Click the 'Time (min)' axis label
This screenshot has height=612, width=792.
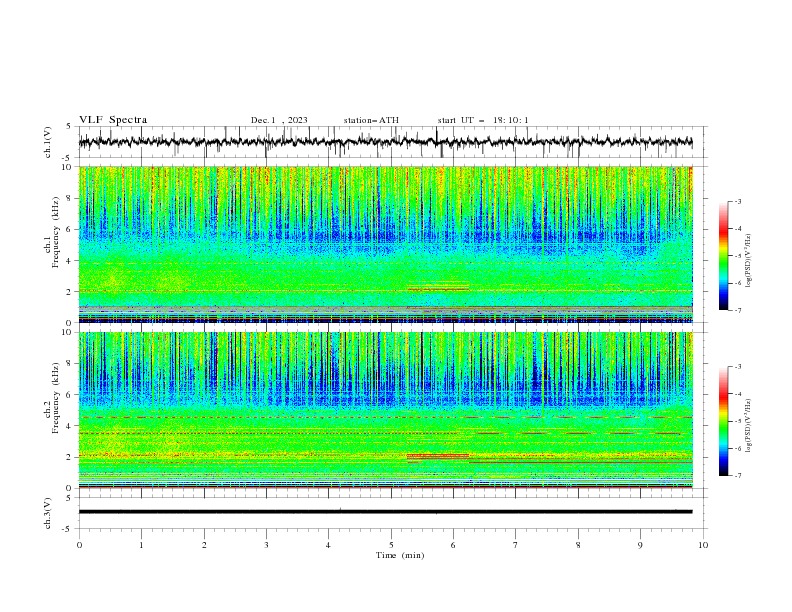point(400,555)
